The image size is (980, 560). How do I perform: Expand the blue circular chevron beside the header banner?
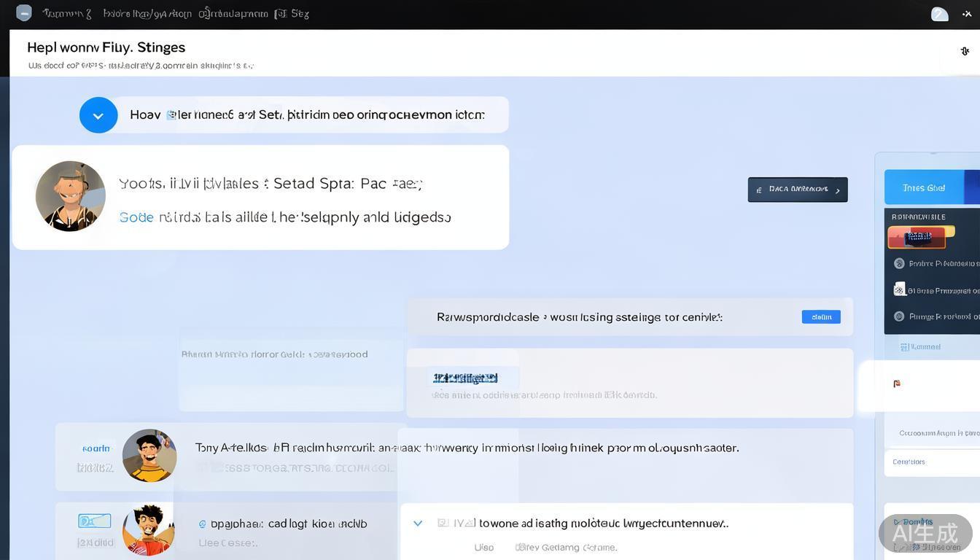tap(98, 114)
